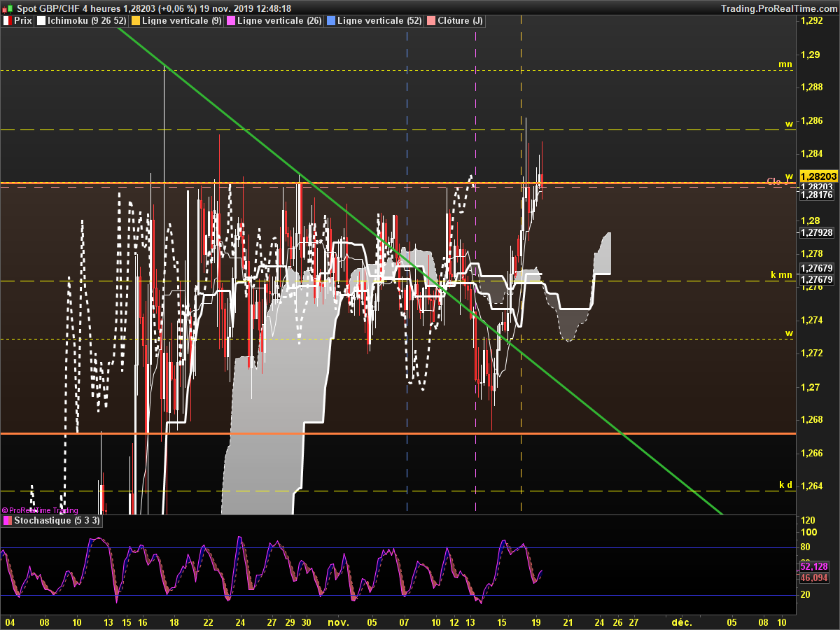Click the pink Clôture (J) swatch
Viewport: 840px width, 630px height.
pos(432,21)
